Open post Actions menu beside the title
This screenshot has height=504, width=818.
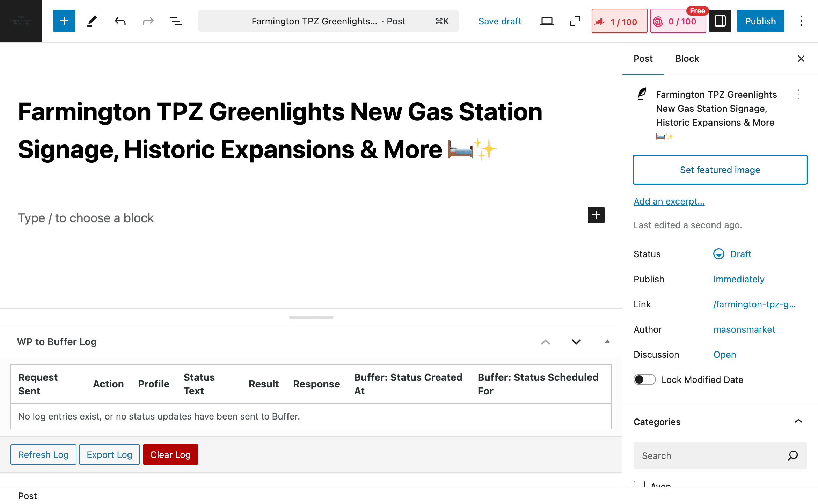798,94
